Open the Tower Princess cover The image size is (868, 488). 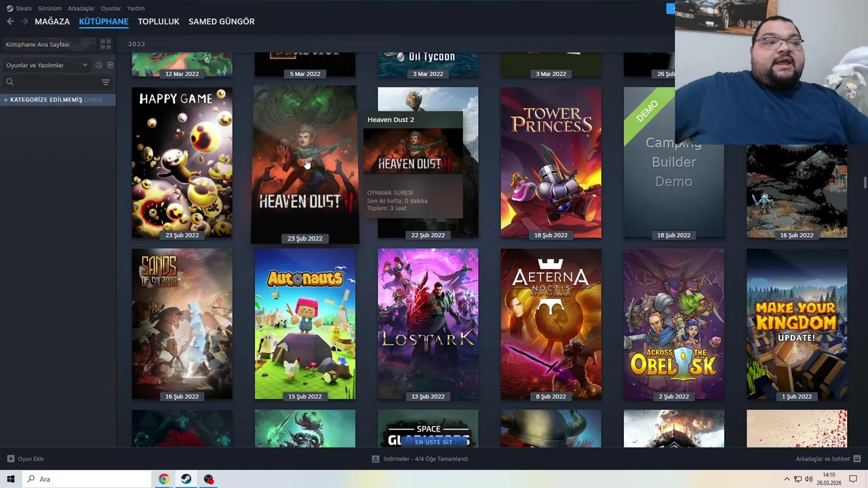point(551,162)
